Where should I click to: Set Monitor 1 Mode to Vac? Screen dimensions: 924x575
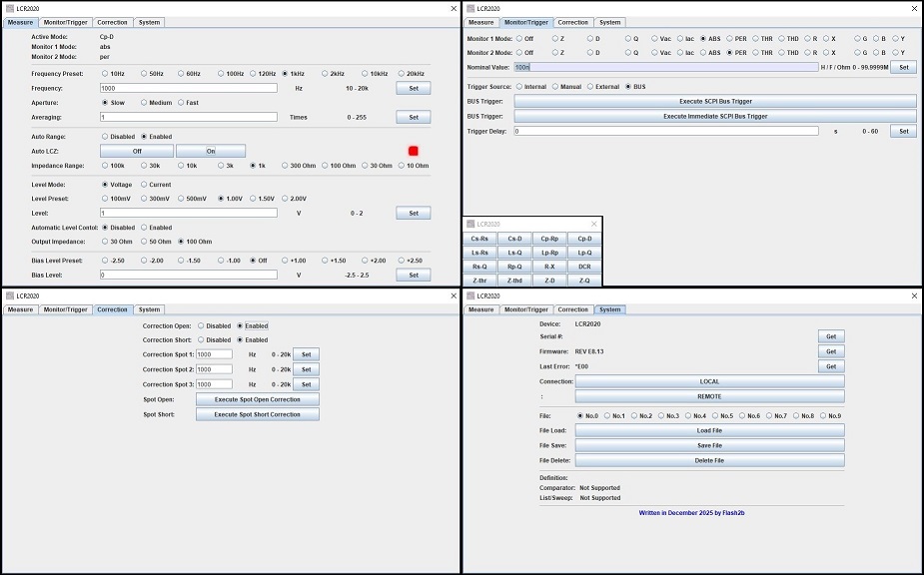pos(654,39)
